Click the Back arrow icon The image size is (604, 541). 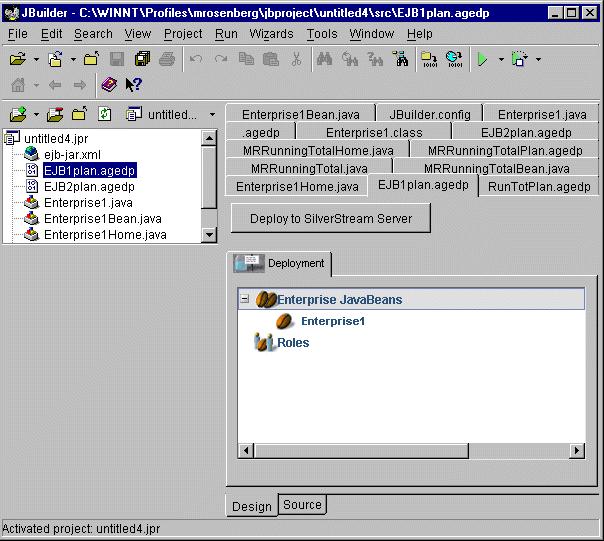click(x=55, y=84)
